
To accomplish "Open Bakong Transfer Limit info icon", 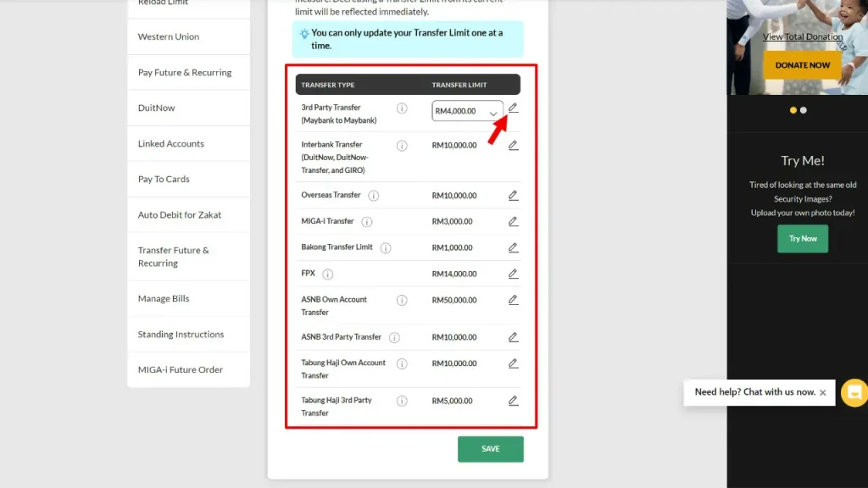I will [x=386, y=248].
